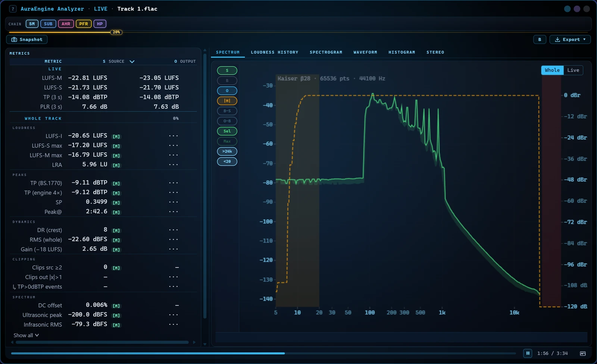Open the Spectrogram tab
This screenshot has width=597, height=364.
[326, 52]
